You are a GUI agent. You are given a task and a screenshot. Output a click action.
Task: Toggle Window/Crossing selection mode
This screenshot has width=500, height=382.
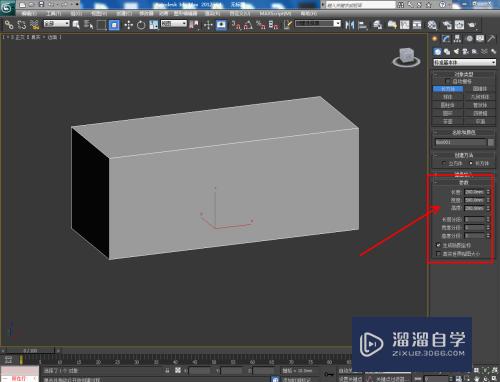[x=114, y=25]
